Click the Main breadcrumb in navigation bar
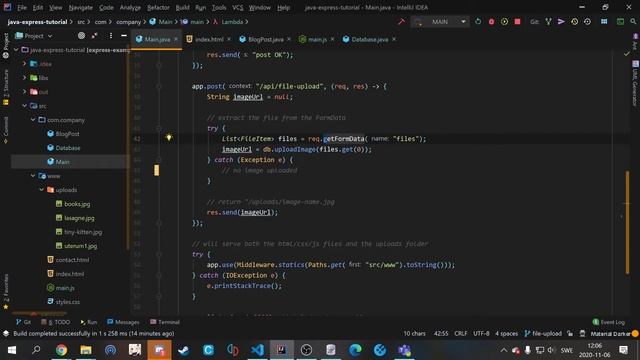This screenshot has height=360, width=640. click(161, 22)
